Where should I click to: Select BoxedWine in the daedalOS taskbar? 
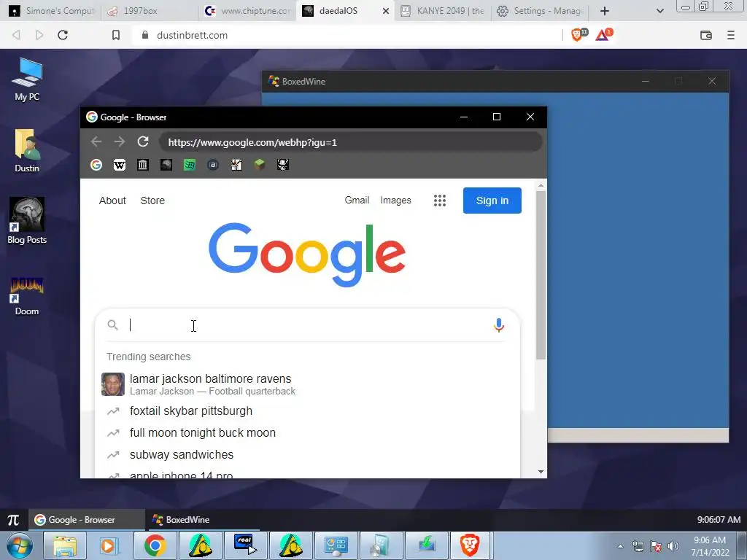pos(203,520)
